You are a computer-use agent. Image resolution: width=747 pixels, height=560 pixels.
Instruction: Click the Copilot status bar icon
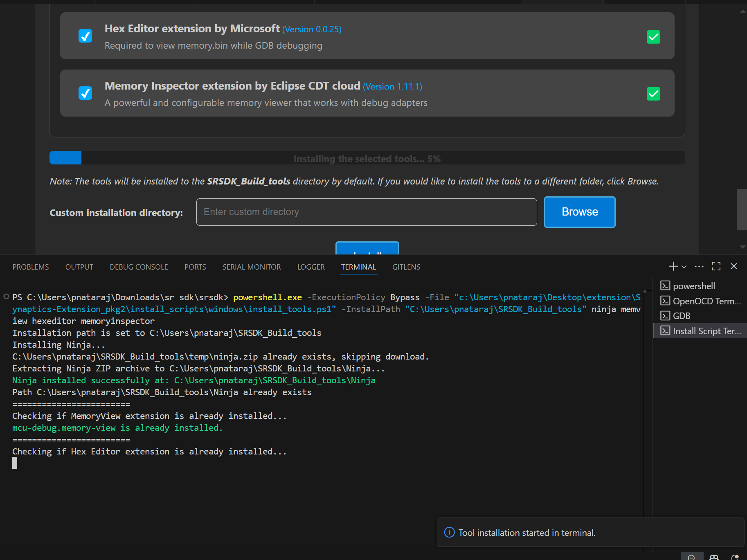[x=714, y=557]
